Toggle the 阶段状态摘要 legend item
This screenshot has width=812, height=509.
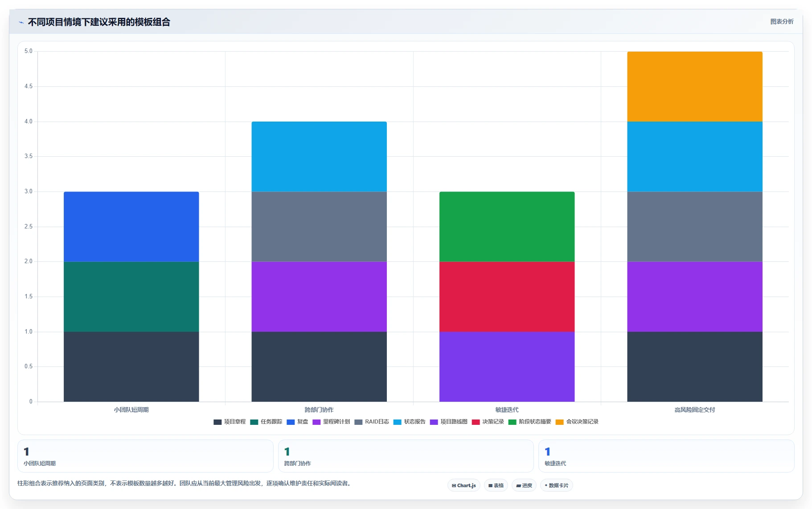(x=530, y=422)
